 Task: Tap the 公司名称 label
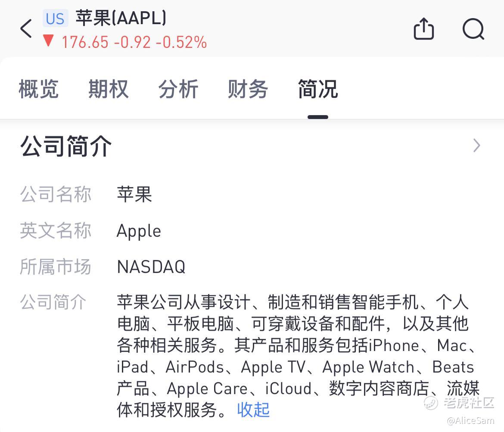pos(56,194)
